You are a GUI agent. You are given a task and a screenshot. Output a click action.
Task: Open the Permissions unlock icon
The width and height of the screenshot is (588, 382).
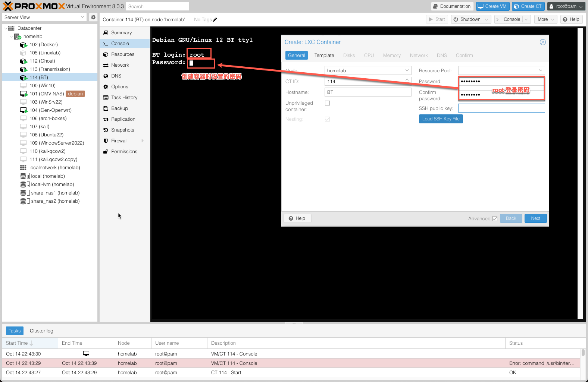[x=106, y=152]
